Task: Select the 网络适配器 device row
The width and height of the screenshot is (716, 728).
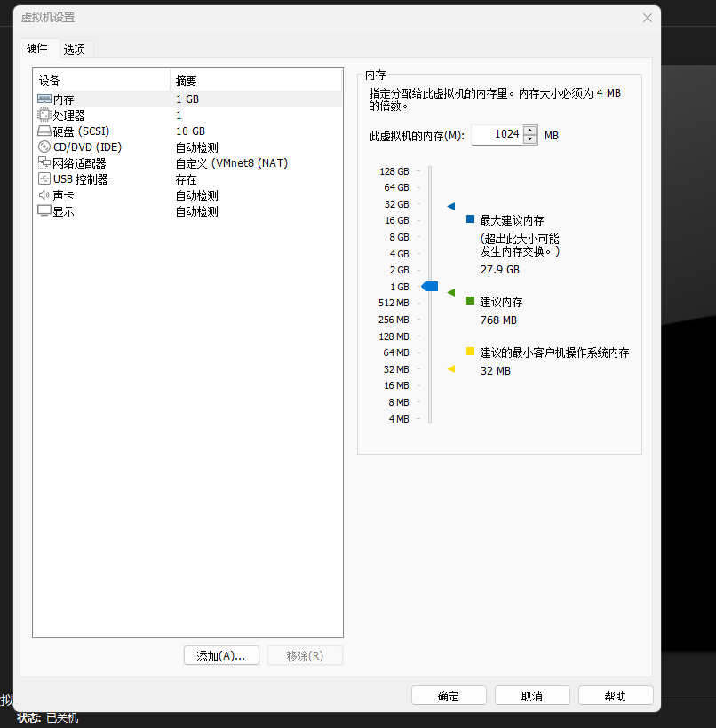Action: pyautogui.click(x=187, y=163)
